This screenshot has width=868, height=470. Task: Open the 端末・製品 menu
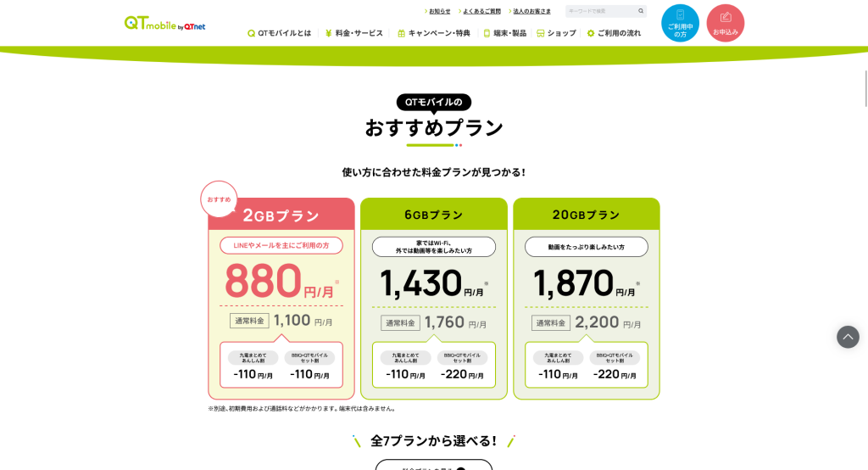[x=505, y=33]
